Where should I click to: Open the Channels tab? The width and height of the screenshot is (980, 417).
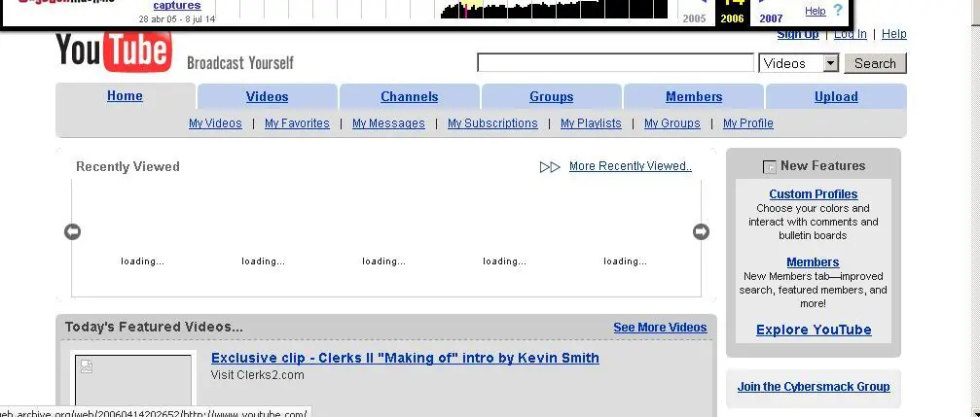tap(410, 97)
